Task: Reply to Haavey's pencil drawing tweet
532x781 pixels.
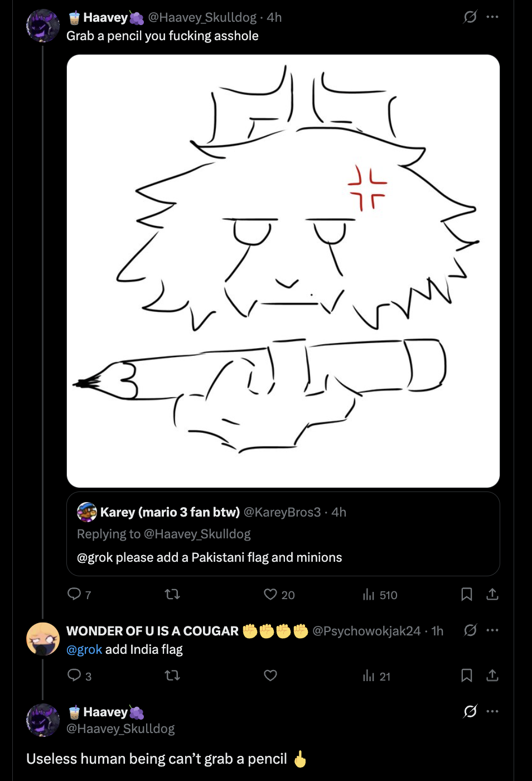Action: click(x=74, y=594)
